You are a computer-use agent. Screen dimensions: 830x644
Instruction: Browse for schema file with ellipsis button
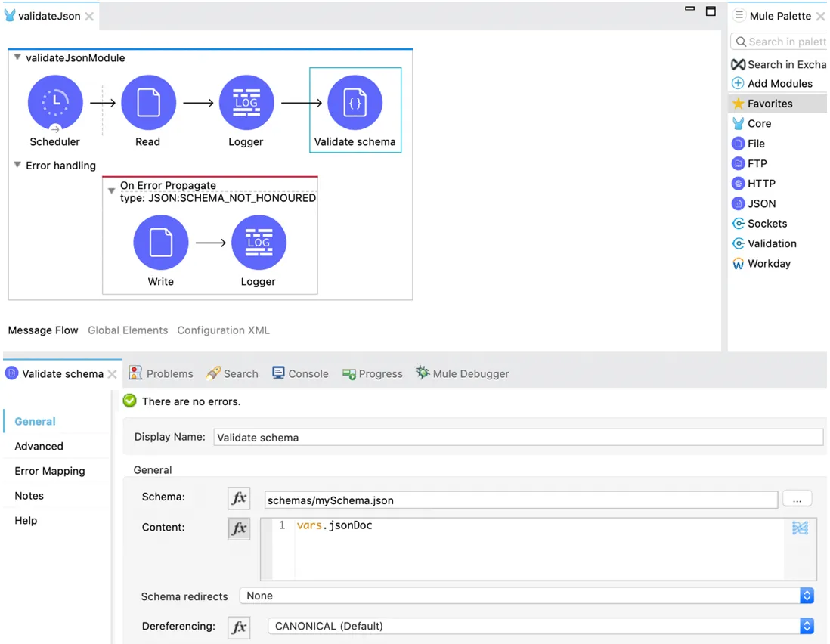tap(797, 499)
